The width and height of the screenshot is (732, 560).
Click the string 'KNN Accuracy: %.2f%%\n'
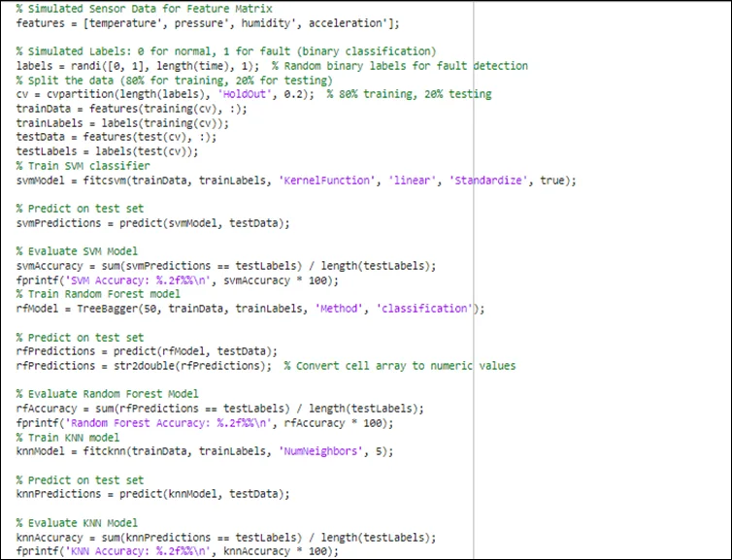pyautogui.click(x=138, y=551)
